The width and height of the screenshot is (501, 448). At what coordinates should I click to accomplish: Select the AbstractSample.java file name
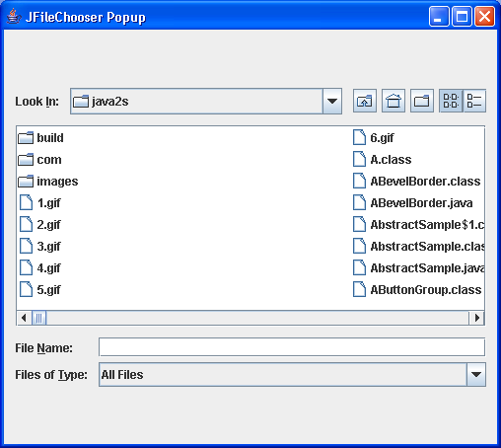pos(427,268)
